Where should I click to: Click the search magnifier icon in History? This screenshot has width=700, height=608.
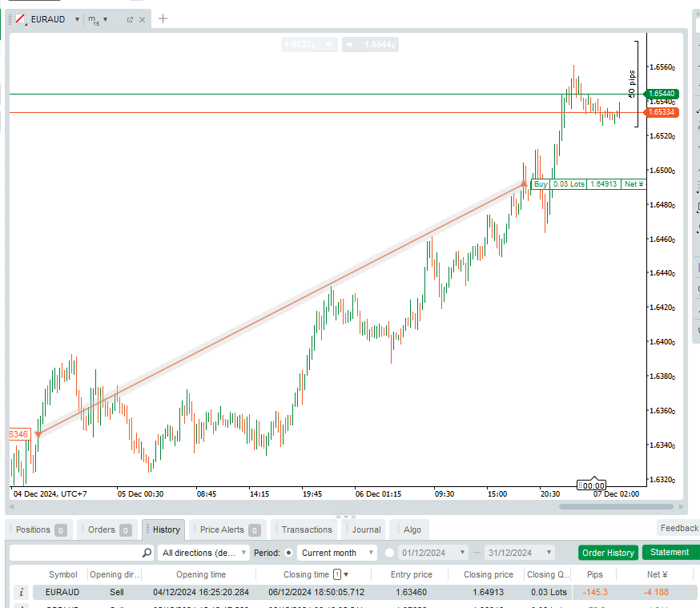click(147, 553)
